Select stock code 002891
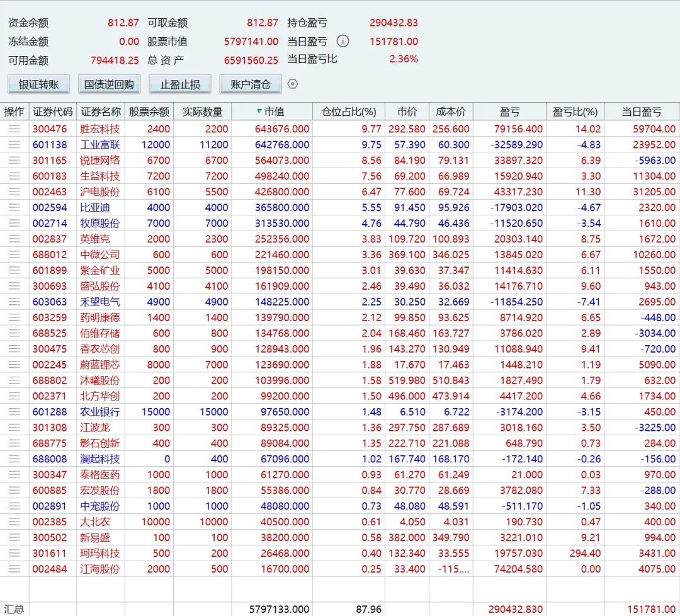Screen dimensions: 680x616 (x=50, y=506)
